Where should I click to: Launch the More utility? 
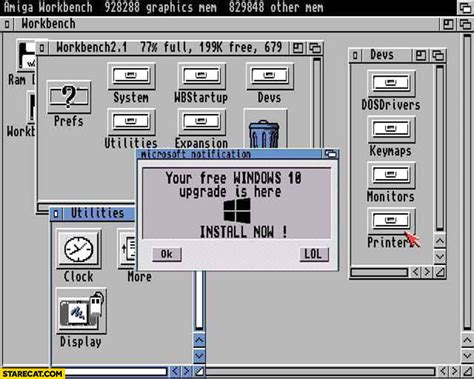click(127, 249)
